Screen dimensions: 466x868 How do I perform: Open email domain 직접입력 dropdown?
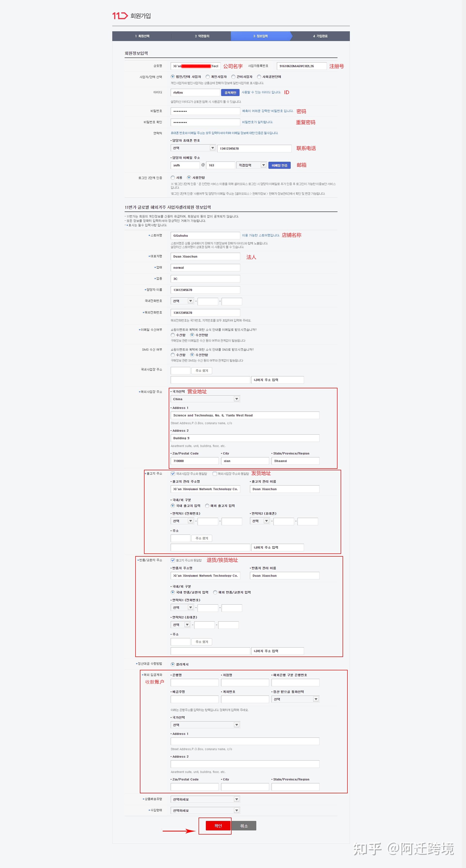coord(251,165)
